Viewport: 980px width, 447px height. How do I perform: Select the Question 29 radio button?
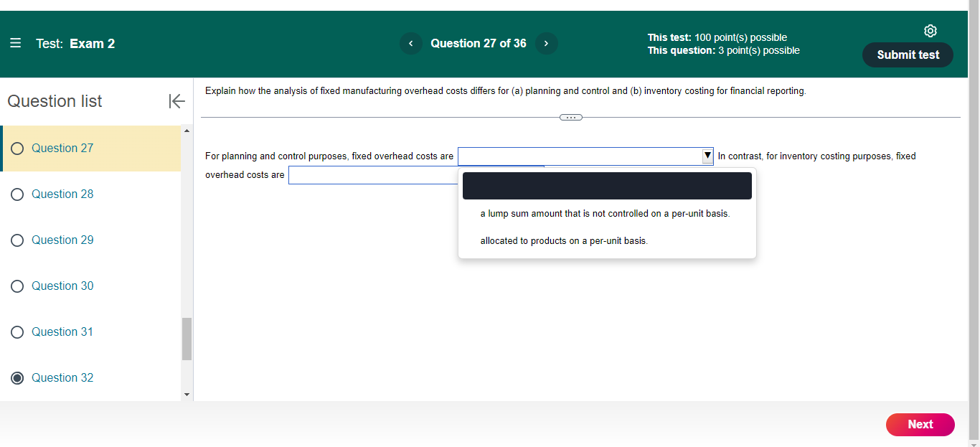[x=17, y=240]
